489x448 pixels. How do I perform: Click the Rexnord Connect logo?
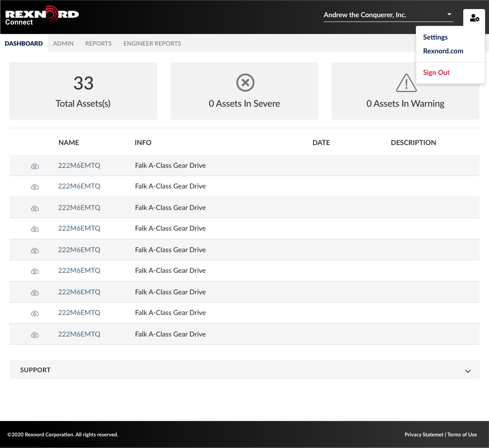[42, 15]
